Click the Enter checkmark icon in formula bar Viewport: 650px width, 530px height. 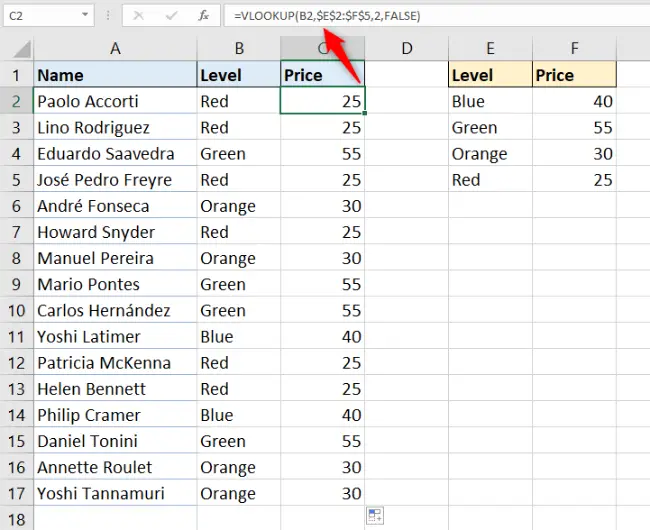pos(171,16)
